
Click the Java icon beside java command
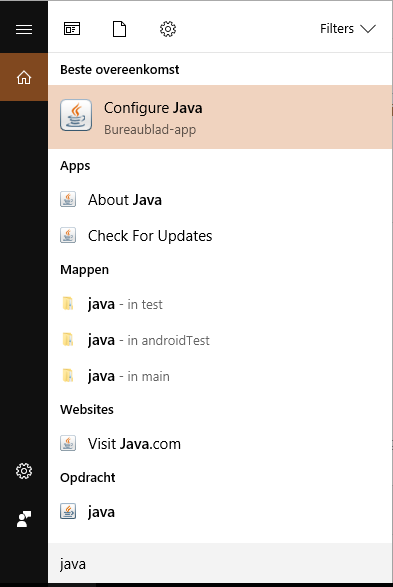pyautogui.click(x=68, y=512)
